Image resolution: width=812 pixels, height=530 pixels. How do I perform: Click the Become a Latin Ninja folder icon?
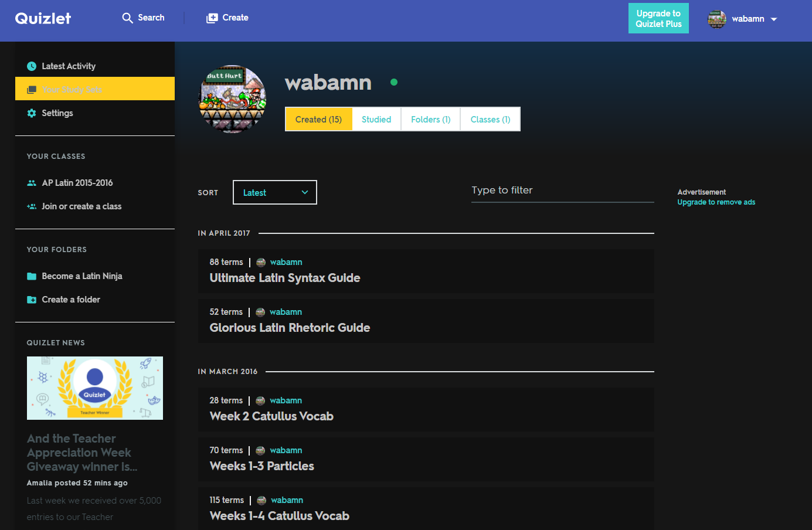pos(31,276)
